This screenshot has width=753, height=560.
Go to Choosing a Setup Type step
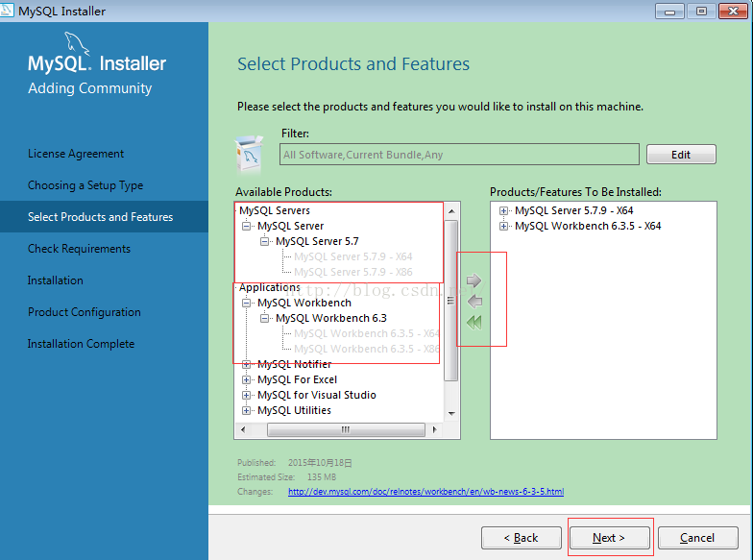click(x=85, y=185)
